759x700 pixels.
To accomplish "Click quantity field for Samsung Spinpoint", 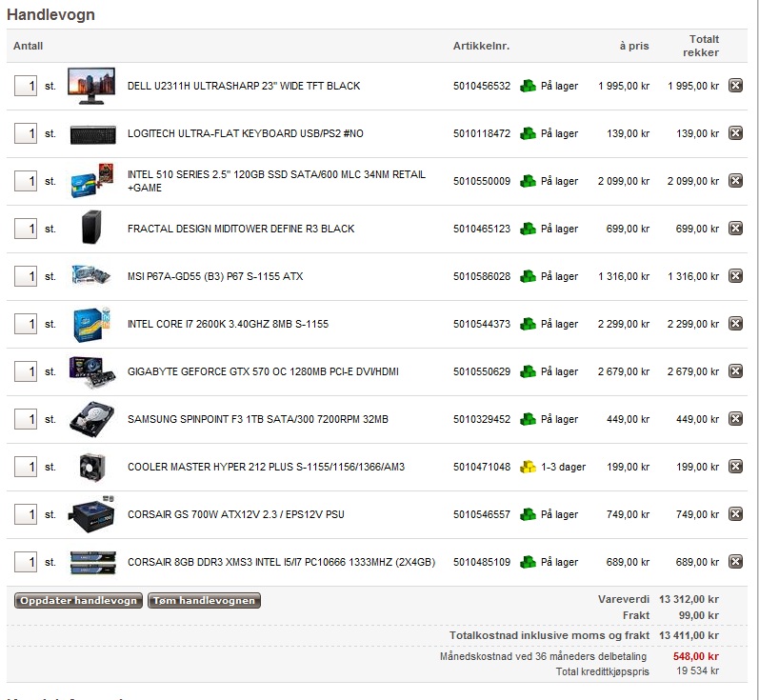I will 26,419.
